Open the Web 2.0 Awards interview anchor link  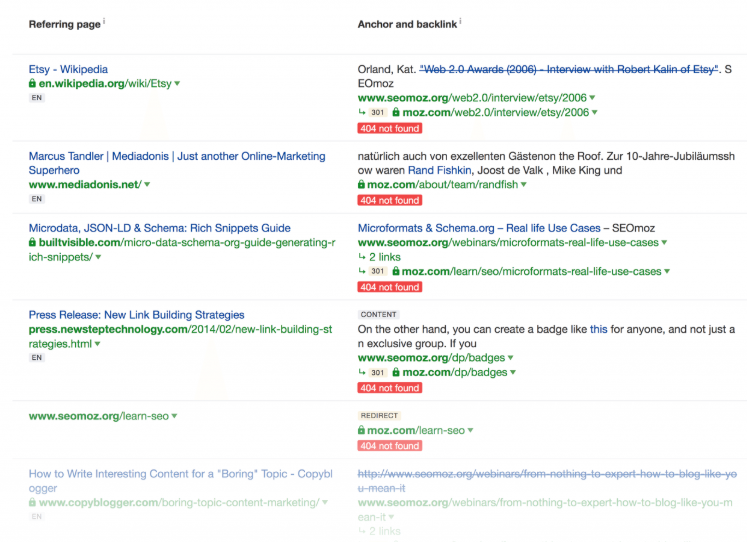pos(569,69)
